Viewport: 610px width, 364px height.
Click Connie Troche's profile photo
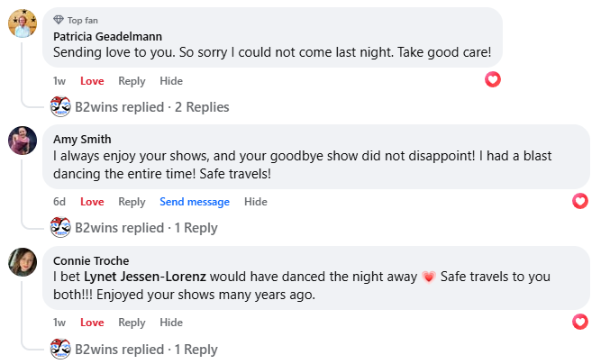tap(23, 261)
